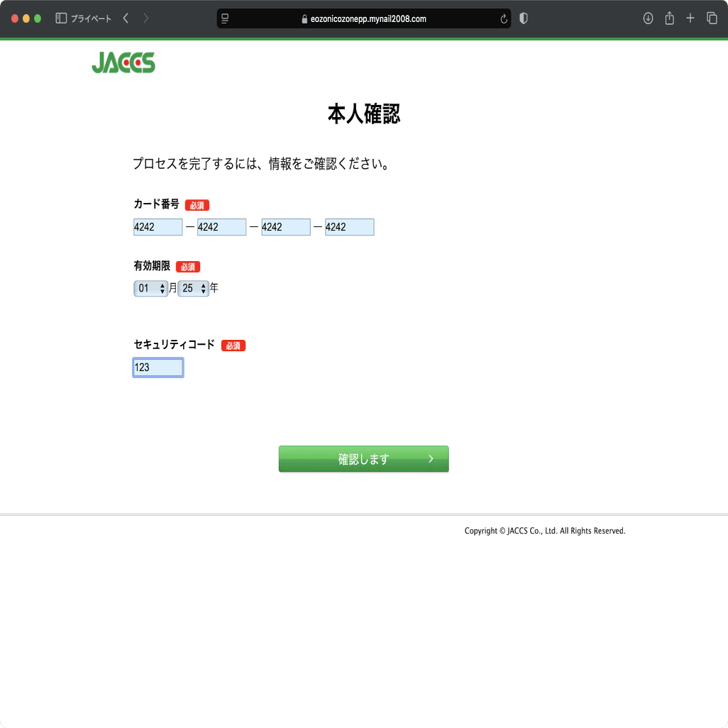This screenshot has width=728, height=728.
Task: Toggle the sidebar with the sidebar icon
Action: (x=61, y=18)
